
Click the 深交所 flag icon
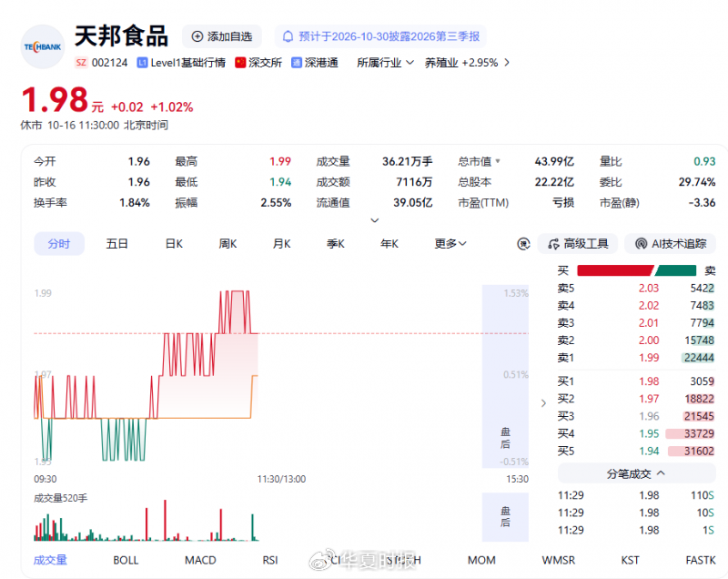pyautogui.click(x=240, y=63)
